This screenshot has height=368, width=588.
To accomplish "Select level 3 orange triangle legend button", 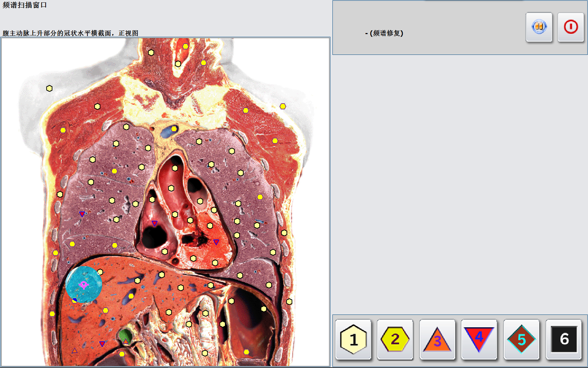I will tap(437, 339).
